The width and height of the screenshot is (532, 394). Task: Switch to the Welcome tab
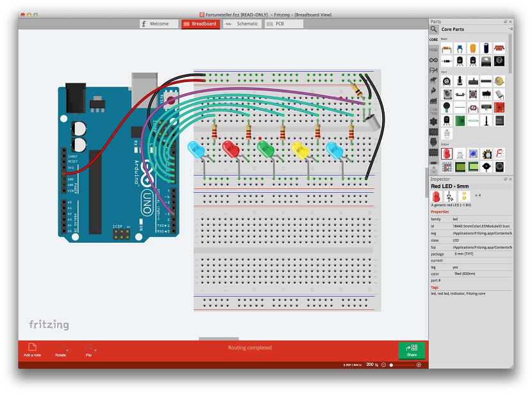tap(159, 24)
